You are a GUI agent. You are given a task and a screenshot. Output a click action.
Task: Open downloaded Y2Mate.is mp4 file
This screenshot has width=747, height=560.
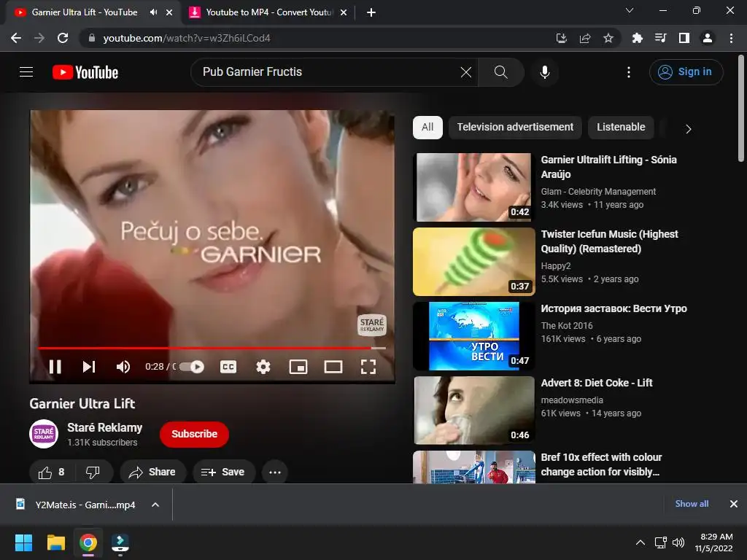click(76, 505)
